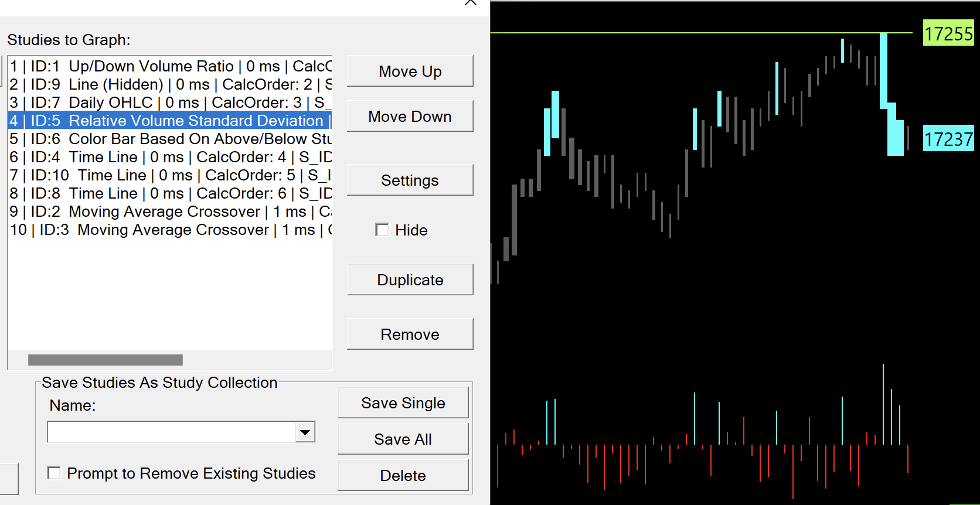The height and width of the screenshot is (505, 980).
Task: Click the green 17255 price label
Action: [x=948, y=33]
